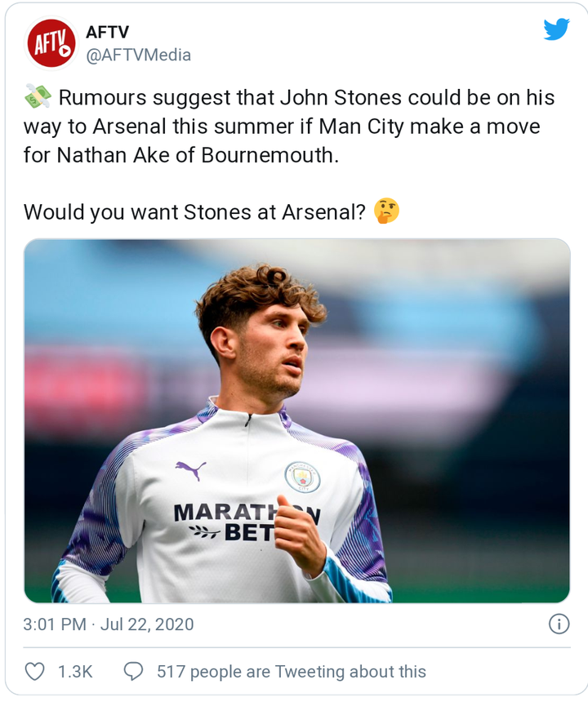Click the thinking face emoji
Viewport: 588px width, 702px height.
pos(386,211)
